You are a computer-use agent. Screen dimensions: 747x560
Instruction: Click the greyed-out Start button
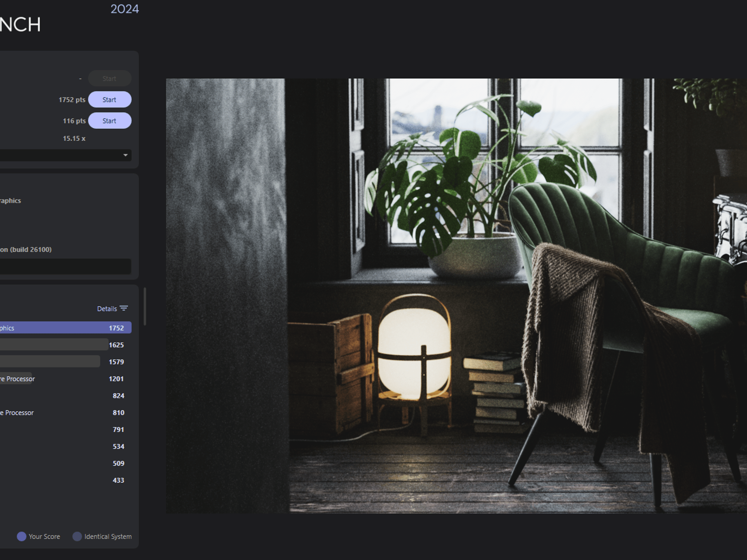110,78
